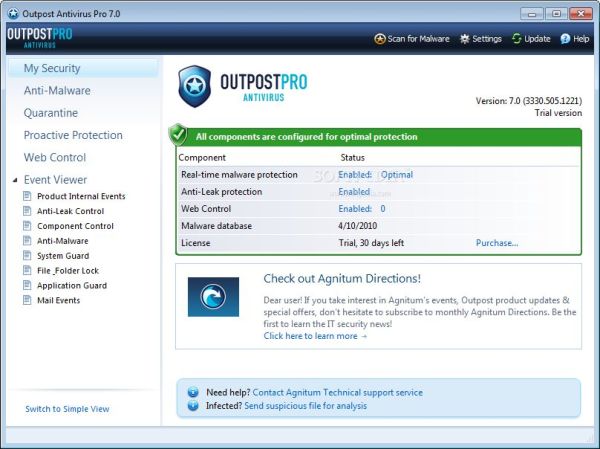Screen dimensions: 600x449
Task: Open the Web Control sidebar section
Action: [x=55, y=157]
